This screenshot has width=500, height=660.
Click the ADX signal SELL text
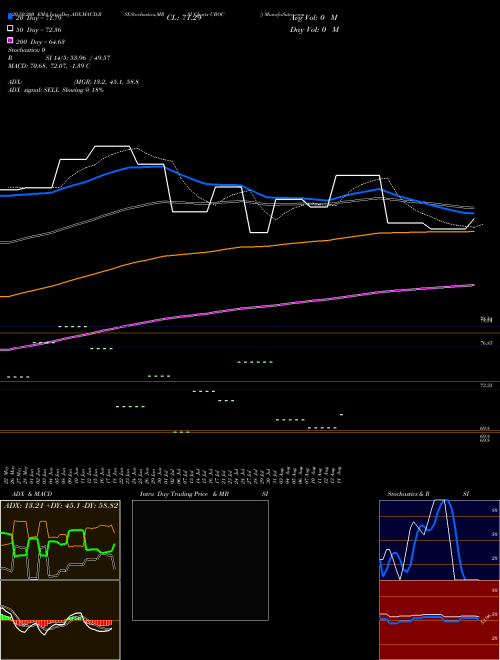point(56,90)
